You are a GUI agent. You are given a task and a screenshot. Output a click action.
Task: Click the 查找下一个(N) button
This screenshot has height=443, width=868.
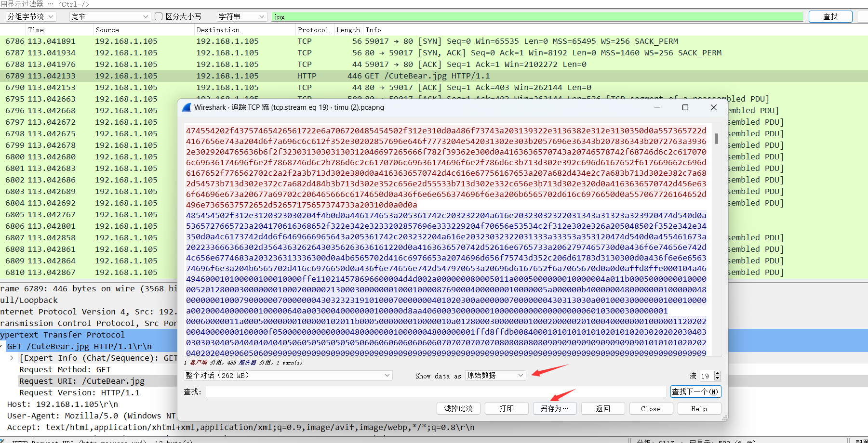(695, 391)
